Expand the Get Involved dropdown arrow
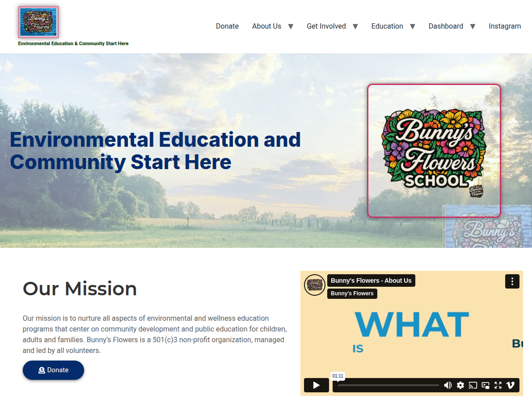532x408 pixels. coord(355,26)
